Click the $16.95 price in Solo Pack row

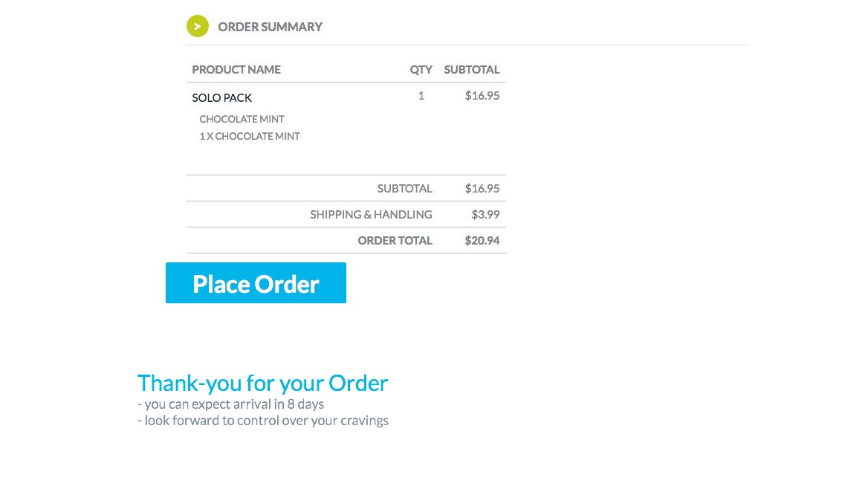482,96
